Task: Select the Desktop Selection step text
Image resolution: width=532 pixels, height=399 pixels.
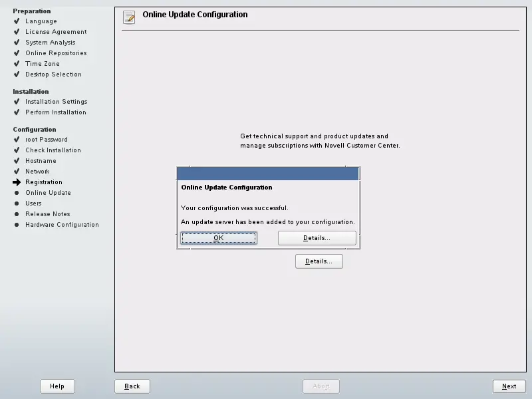Action: 53,74
